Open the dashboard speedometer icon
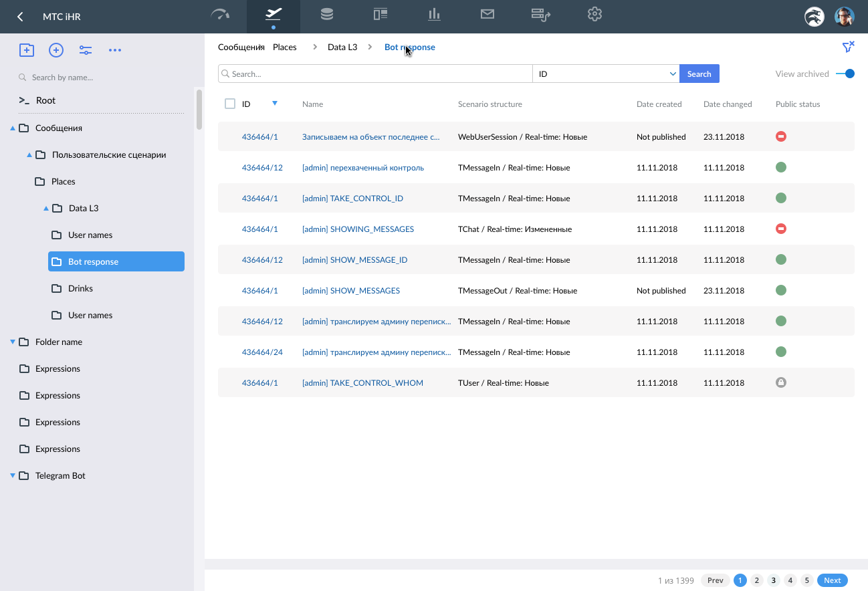The height and width of the screenshot is (591, 868). coord(220,15)
